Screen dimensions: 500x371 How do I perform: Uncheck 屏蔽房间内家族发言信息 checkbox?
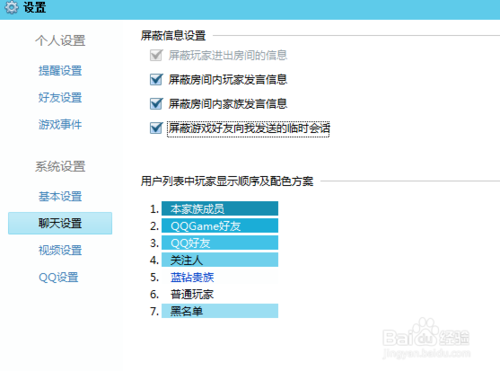(156, 104)
